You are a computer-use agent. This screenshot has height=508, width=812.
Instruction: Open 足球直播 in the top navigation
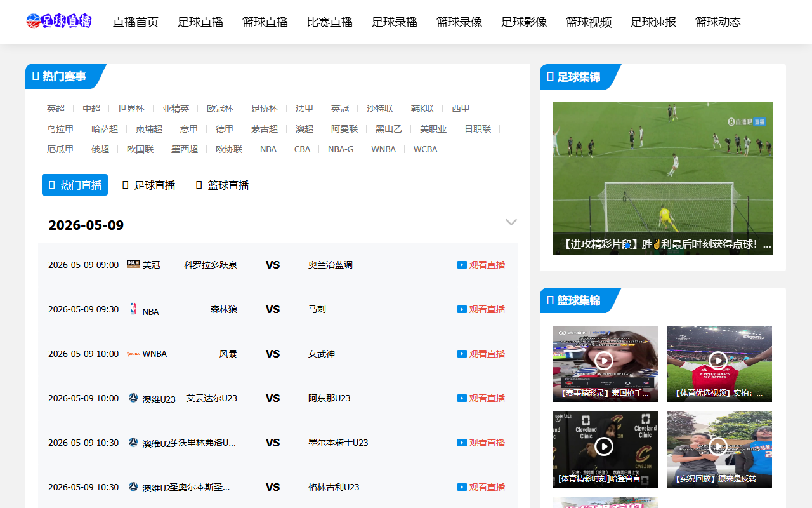200,22
